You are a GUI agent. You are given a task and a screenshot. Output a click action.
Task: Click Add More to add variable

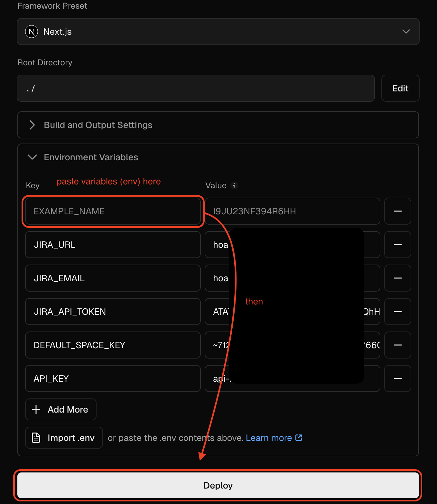pos(61,409)
